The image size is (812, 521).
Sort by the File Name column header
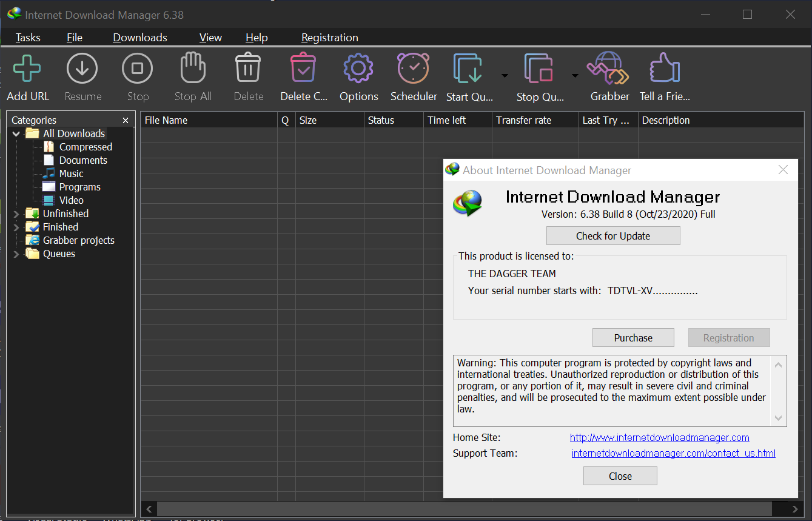tap(209, 120)
